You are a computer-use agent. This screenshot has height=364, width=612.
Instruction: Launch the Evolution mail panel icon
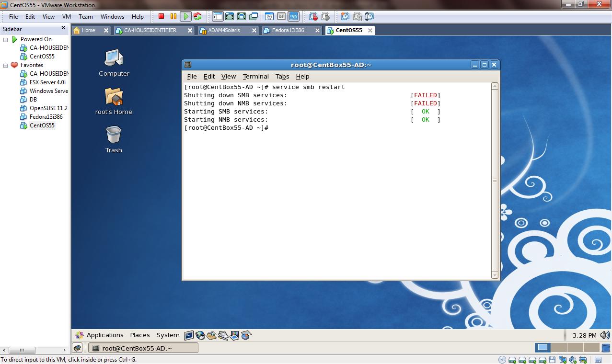coord(212,335)
